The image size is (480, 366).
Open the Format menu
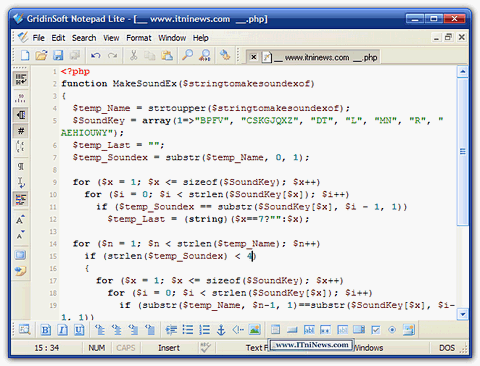pyautogui.click(x=139, y=38)
